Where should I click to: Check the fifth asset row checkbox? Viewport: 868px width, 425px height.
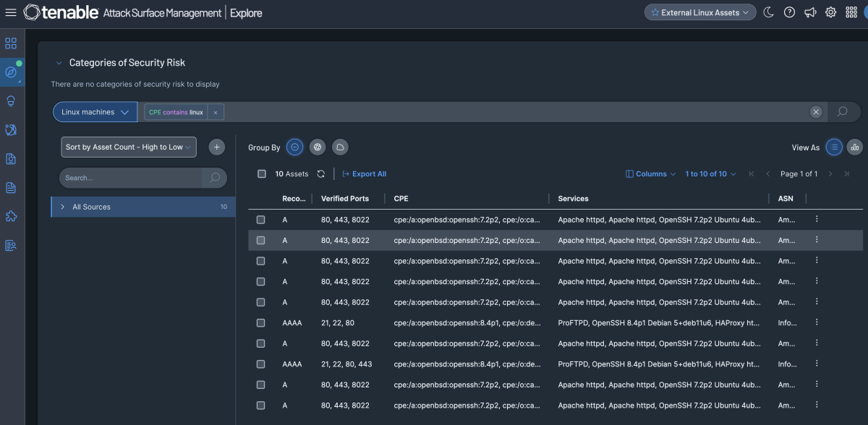click(261, 302)
